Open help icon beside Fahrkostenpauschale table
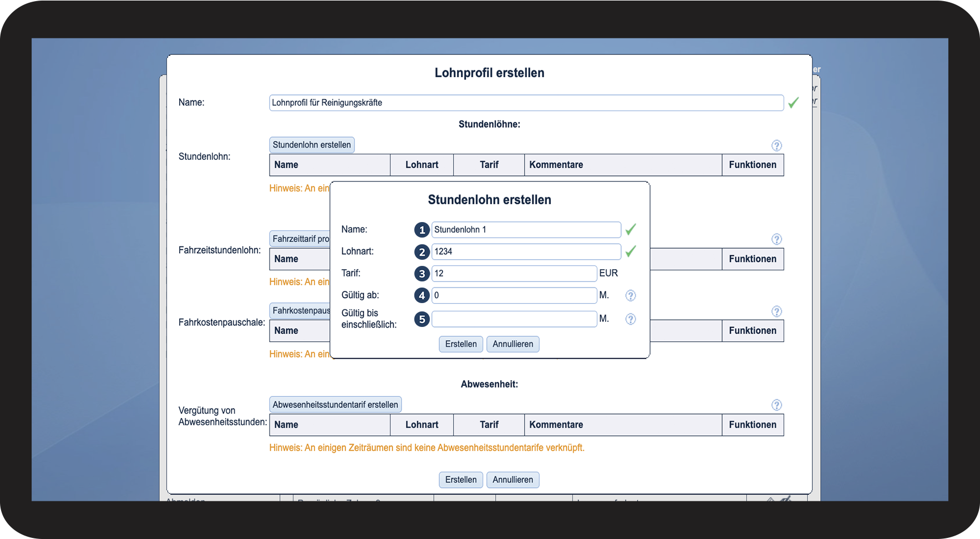 click(x=776, y=311)
